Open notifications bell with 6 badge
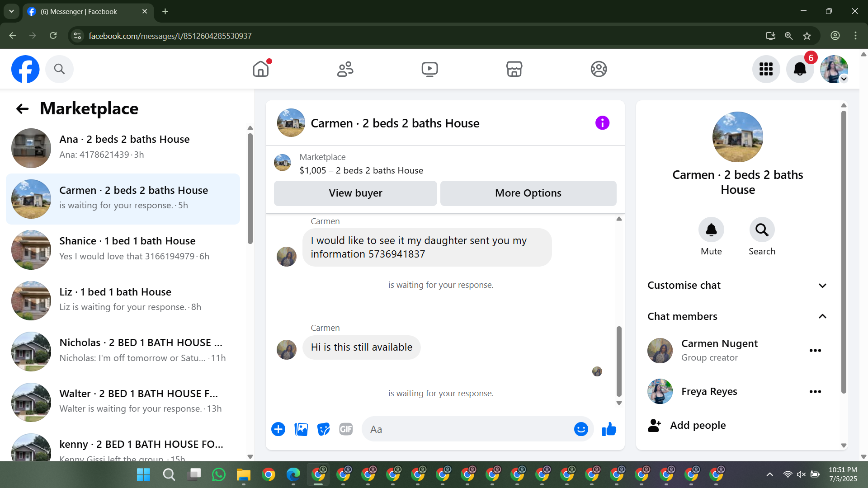The image size is (868, 488). pyautogui.click(x=800, y=69)
